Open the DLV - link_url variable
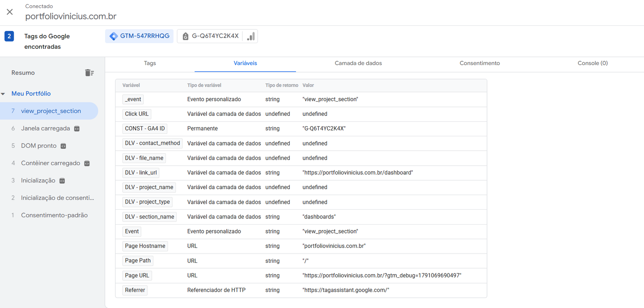This screenshot has width=644, height=308. (141, 173)
